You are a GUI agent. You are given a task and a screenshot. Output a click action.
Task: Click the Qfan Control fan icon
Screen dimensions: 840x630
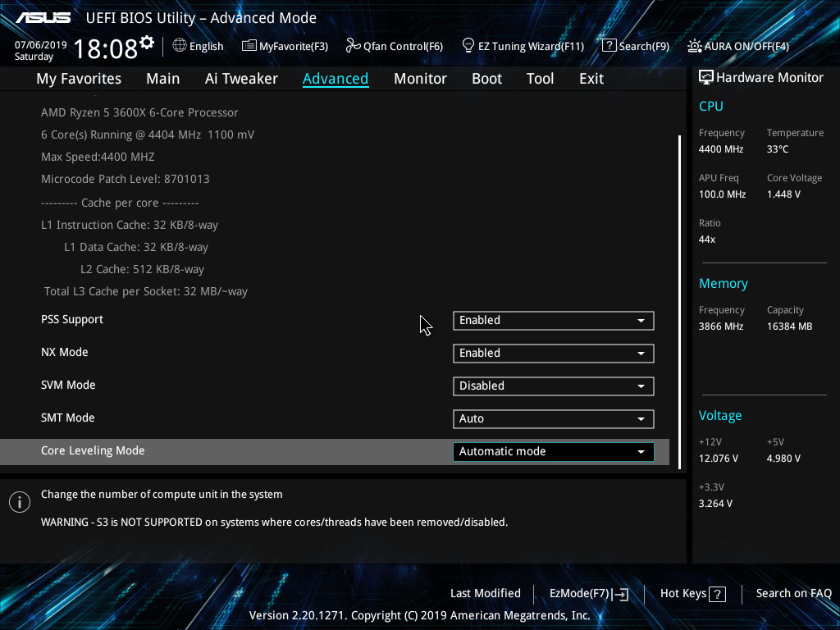pyautogui.click(x=353, y=46)
